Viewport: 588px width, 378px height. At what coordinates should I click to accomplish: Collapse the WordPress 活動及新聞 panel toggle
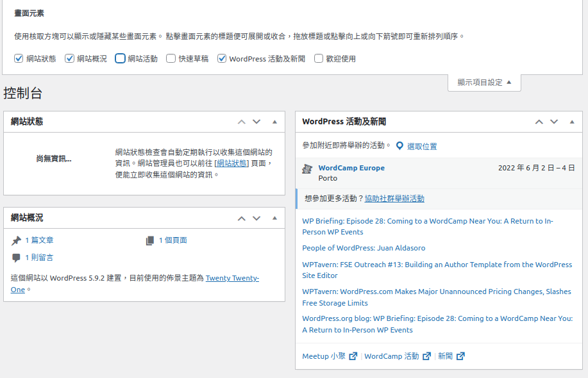(572, 122)
